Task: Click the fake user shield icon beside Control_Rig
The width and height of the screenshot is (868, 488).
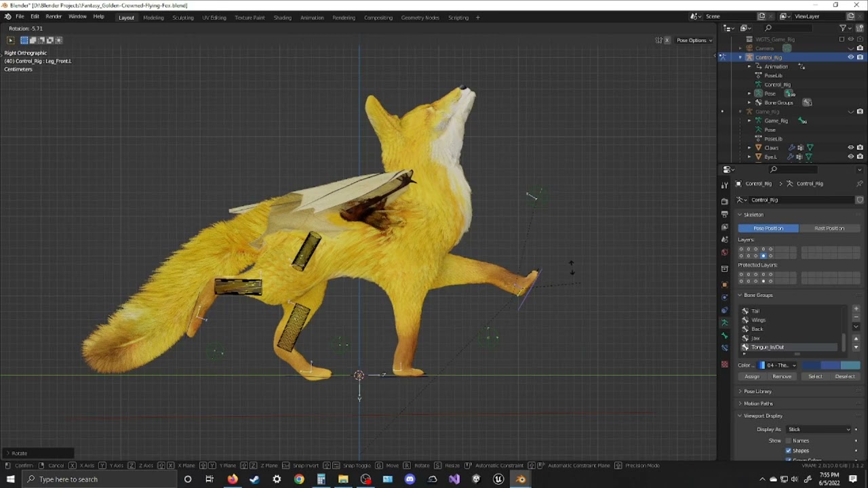Action: 859,200
